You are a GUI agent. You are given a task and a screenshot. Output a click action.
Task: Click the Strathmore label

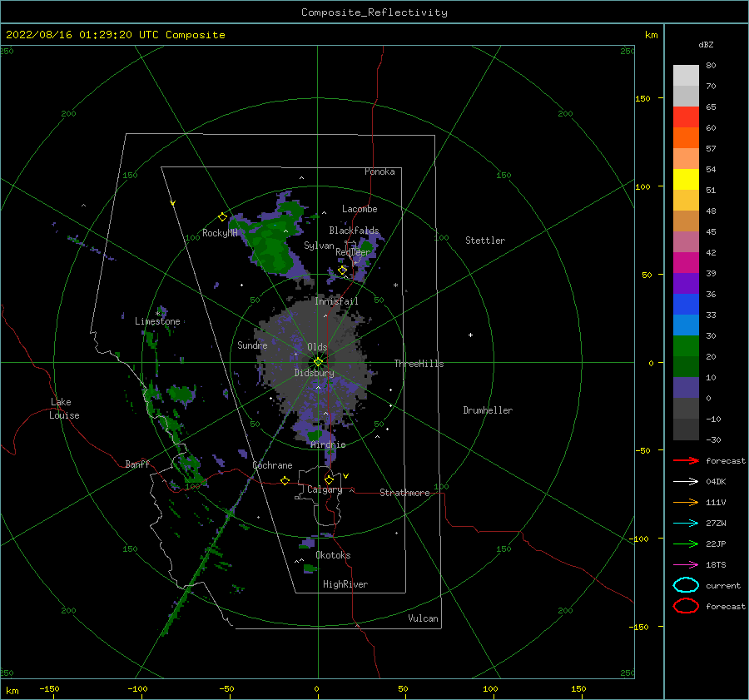pos(404,493)
